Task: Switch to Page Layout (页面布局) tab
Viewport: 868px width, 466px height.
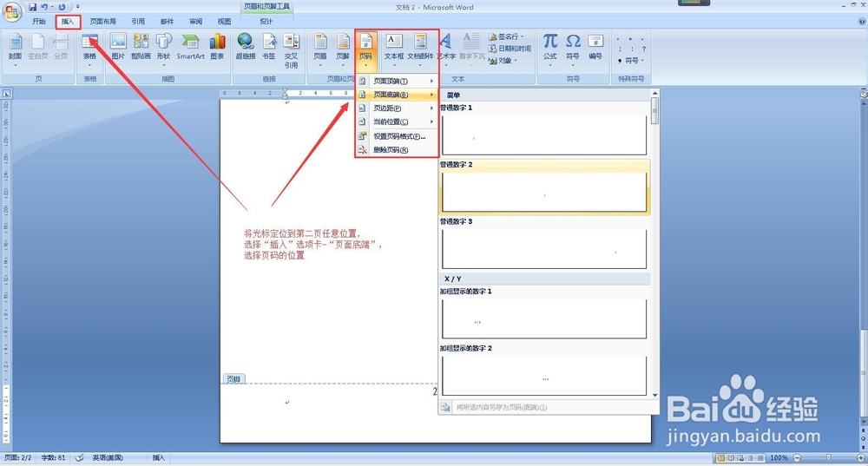Action: [103, 21]
